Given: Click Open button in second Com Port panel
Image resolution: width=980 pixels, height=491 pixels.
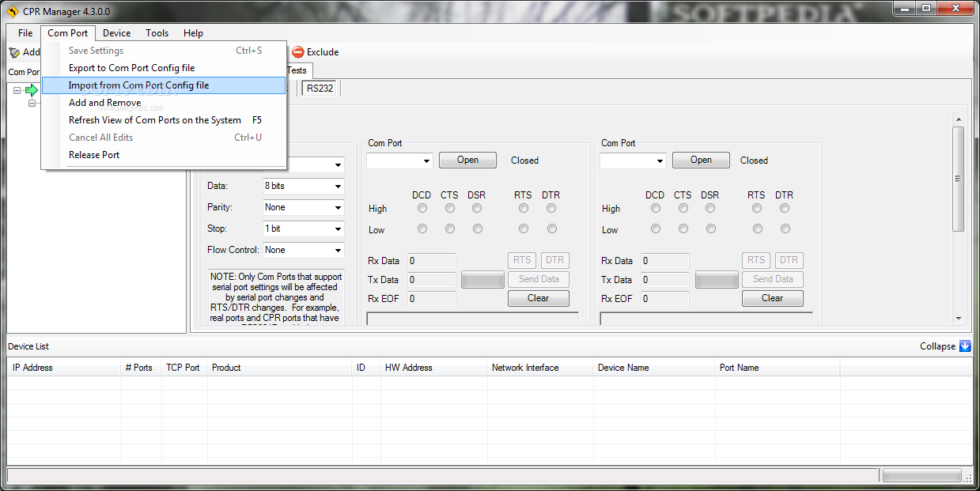Looking at the screenshot, I should tap(701, 160).
